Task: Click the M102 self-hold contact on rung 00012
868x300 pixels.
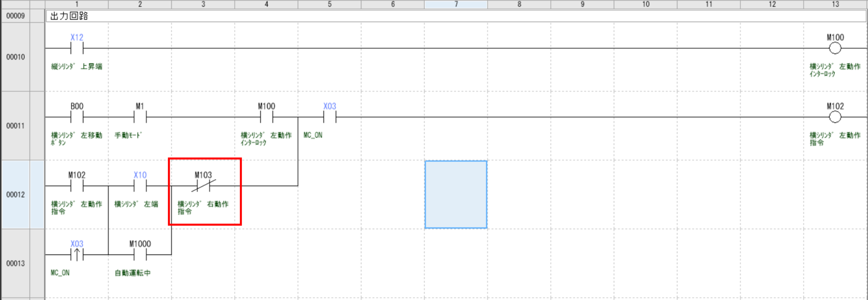Action: coord(77,186)
